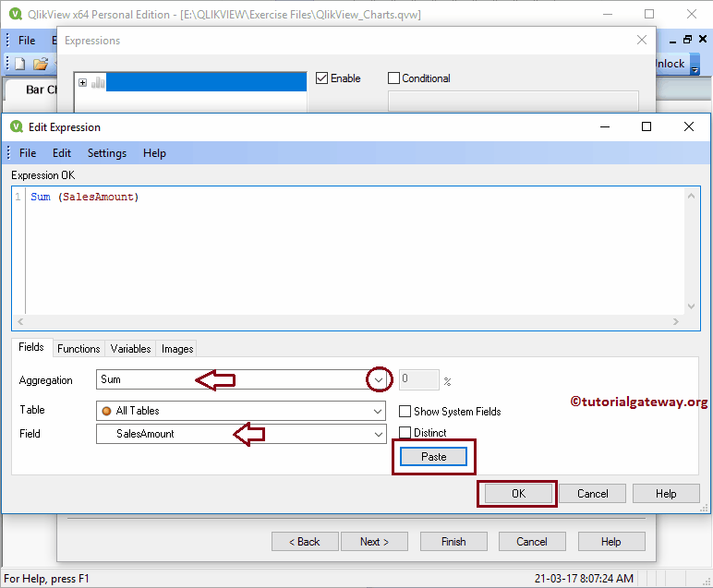The height and width of the screenshot is (588, 713).
Task: Open Settings menu in Edit Expression
Action: (107, 153)
